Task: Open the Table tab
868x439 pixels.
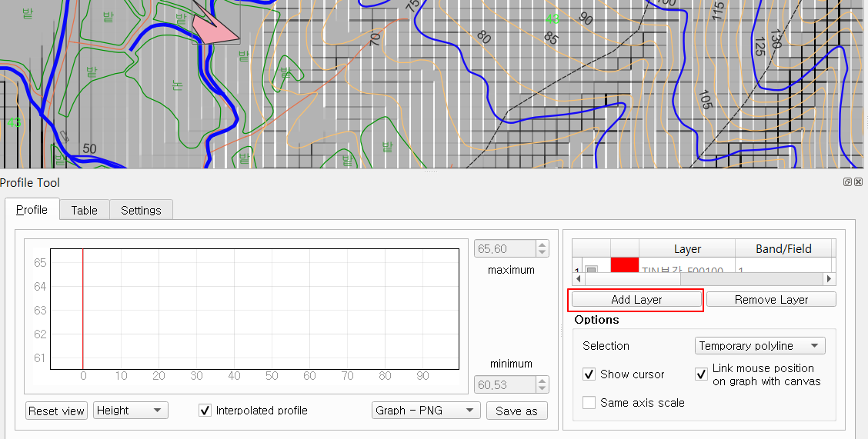Action: [x=84, y=210]
